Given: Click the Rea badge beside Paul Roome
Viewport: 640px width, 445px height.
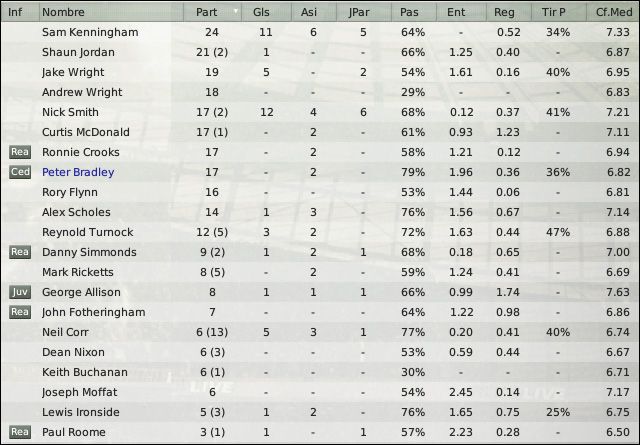Looking at the screenshot, I should point(20,432).
